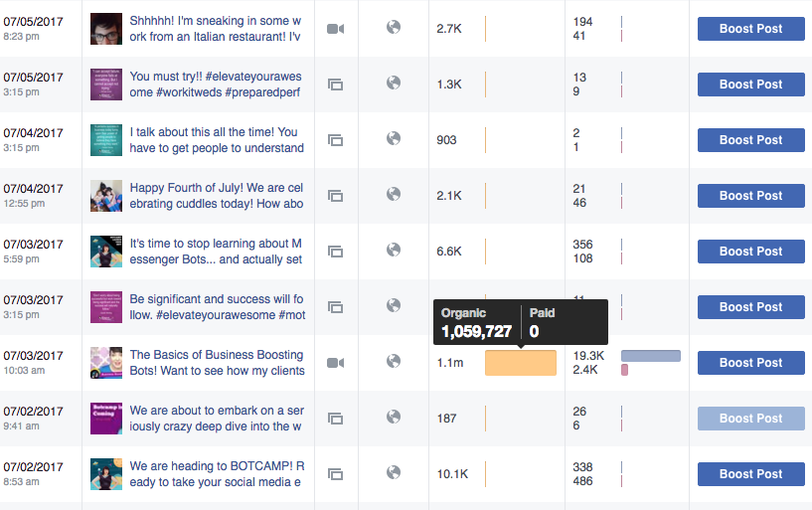The image size is (812, 510).
Task: Click photo type icon for Fourth of July post
Action: point(336,196)
